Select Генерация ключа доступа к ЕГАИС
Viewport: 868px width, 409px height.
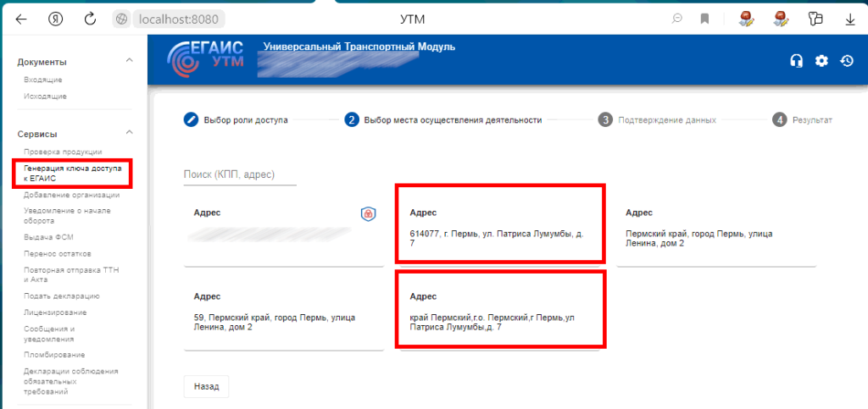tap(72, 174)
